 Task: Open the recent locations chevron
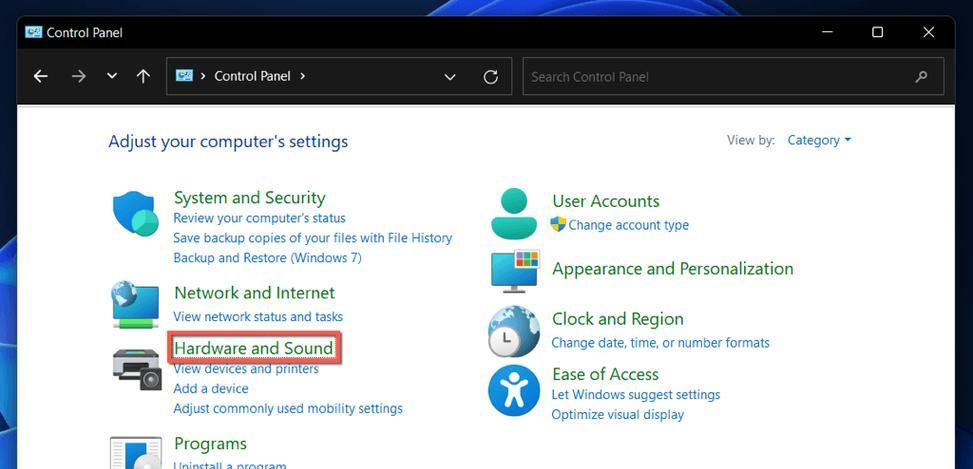(x=112, y=76)
